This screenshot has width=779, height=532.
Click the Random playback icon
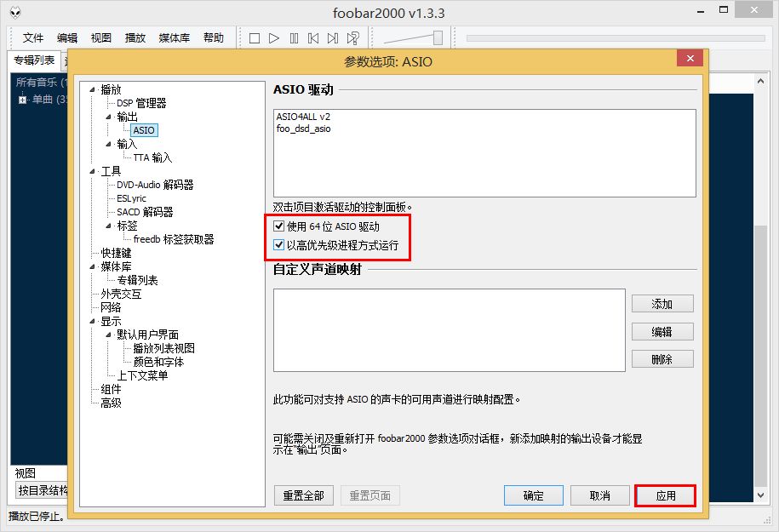coord(352,38)
